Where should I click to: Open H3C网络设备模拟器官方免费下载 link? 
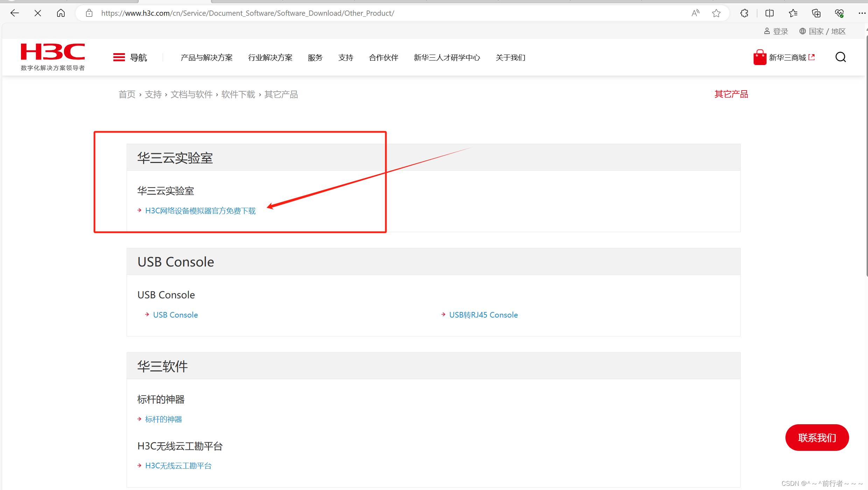coord(200,211)
